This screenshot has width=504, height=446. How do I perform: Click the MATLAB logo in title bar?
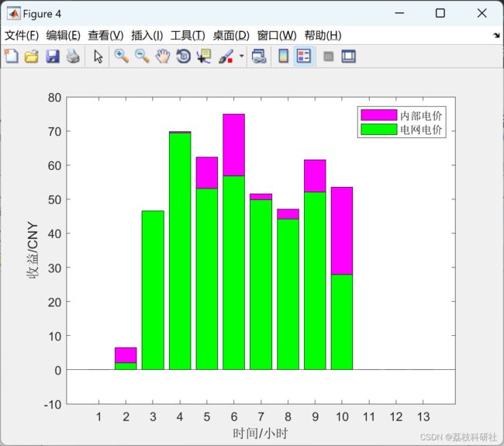pos(14,13)
